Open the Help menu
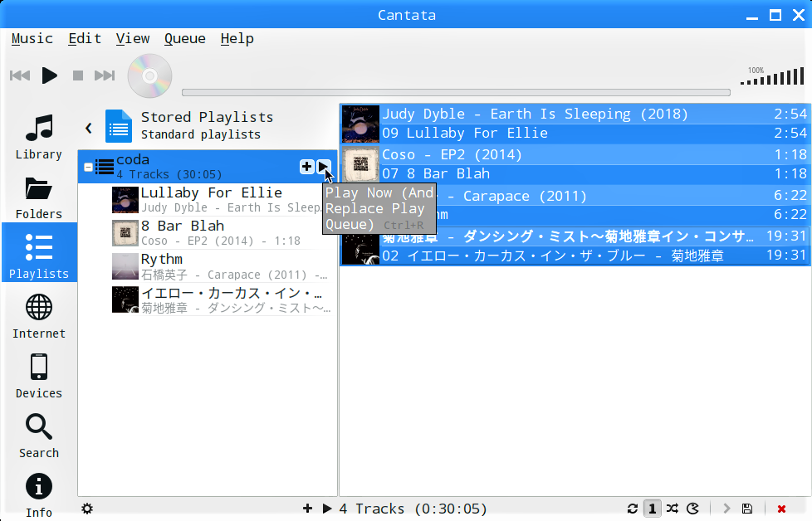The width and height of the screenshot is (812, 521). click(237, 39)
